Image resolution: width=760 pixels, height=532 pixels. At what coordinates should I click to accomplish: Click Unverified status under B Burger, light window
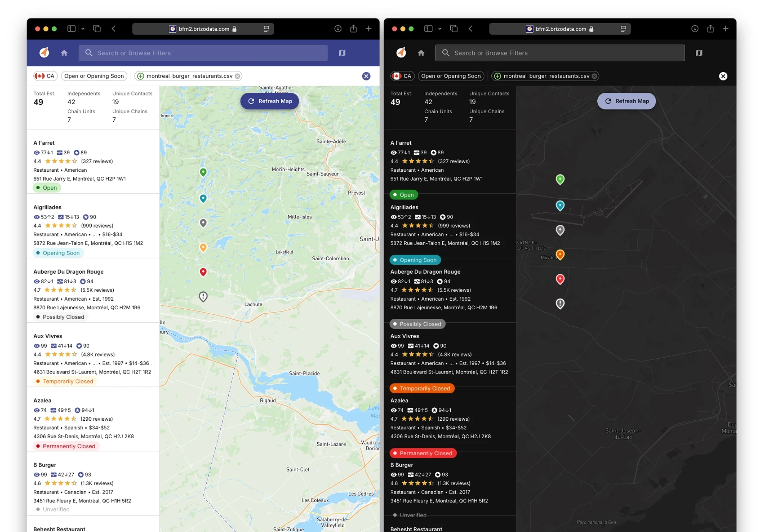click(53, 509)
